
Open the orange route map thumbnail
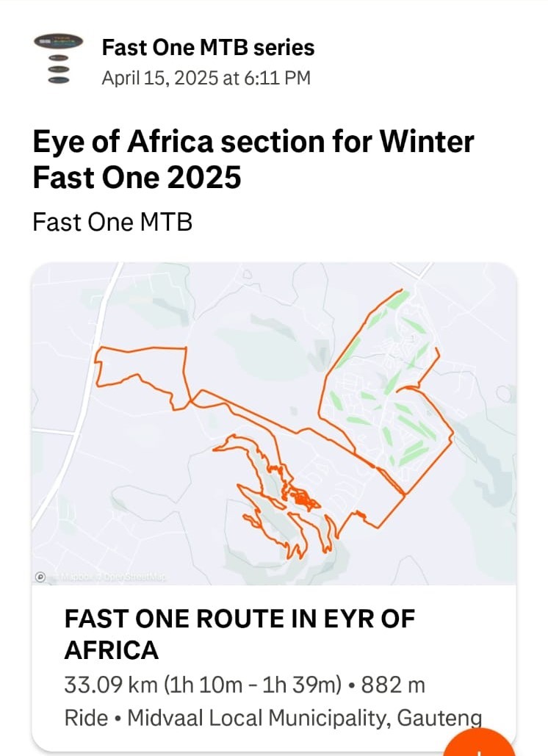coord(274,424)
